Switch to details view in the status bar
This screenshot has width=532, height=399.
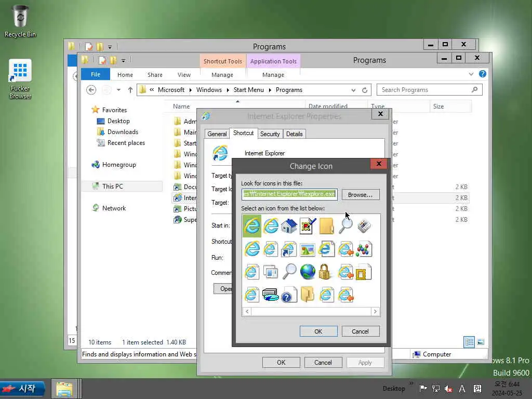click(469, 342)
